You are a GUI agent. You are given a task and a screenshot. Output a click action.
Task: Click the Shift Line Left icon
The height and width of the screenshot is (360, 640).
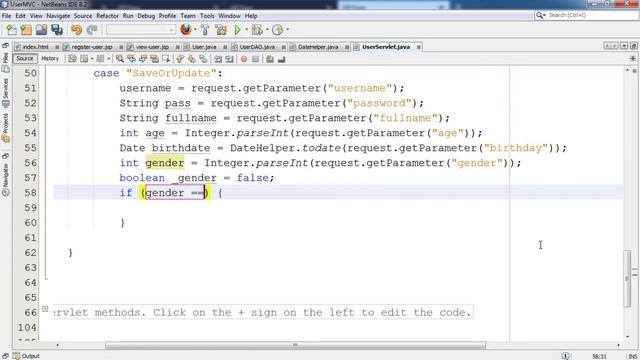click(218, 59)
